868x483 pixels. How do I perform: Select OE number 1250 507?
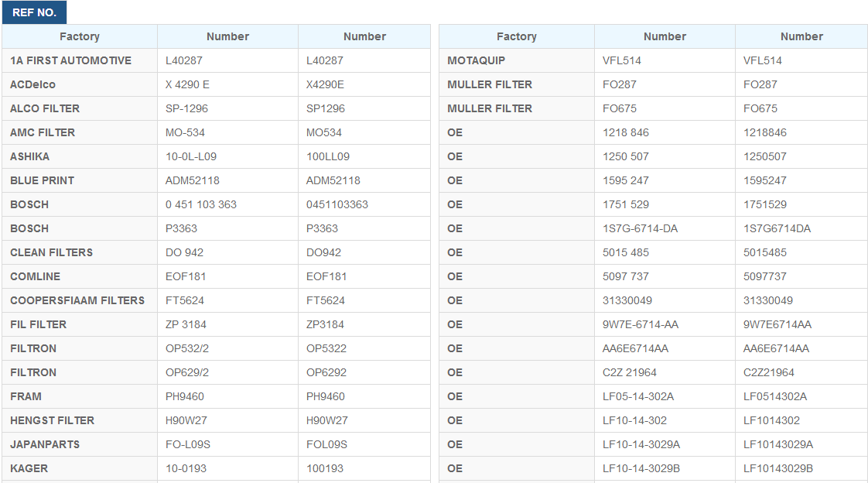coord(626,156)
